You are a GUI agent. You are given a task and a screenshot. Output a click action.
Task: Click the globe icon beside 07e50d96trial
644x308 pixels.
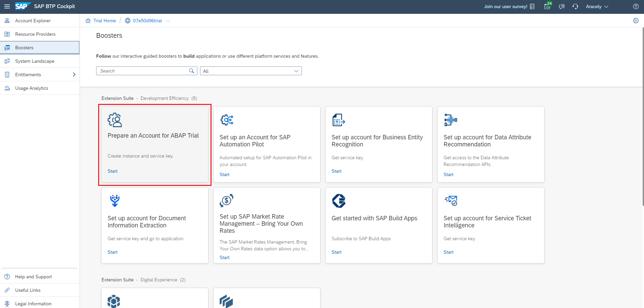point(128,21)
